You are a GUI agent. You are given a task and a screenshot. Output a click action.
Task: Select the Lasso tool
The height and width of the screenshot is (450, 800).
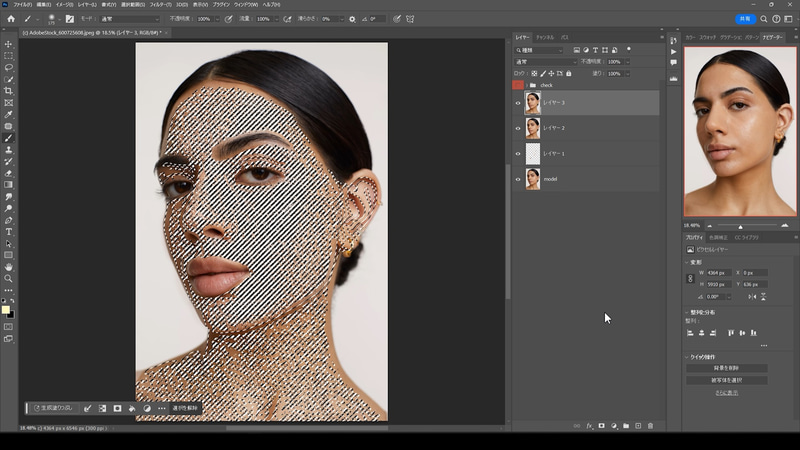9,67
